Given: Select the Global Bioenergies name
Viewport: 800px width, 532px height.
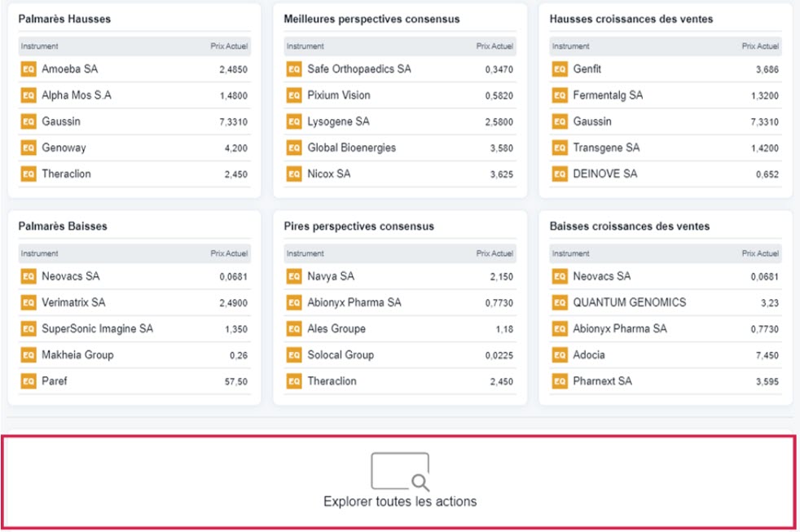Looking at the screenshot, I should pos(352,148).
